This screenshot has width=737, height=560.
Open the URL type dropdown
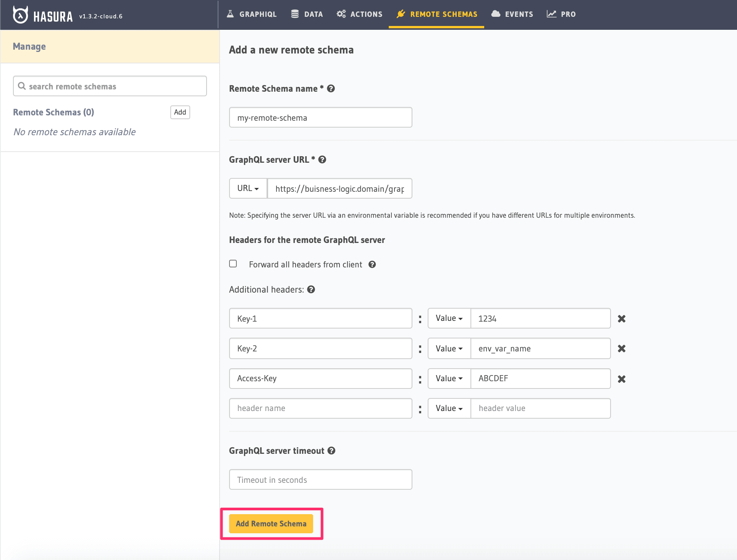(x=247, y=188)
